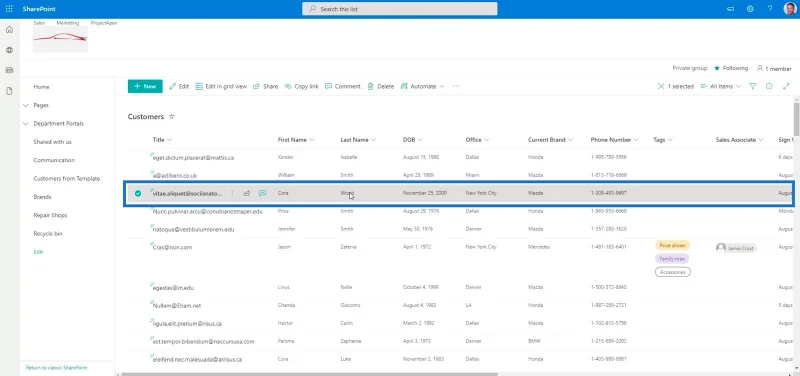Open the SharePoint home icon in left rail
The width and height of the screenshot is (800, 376).
9,30
